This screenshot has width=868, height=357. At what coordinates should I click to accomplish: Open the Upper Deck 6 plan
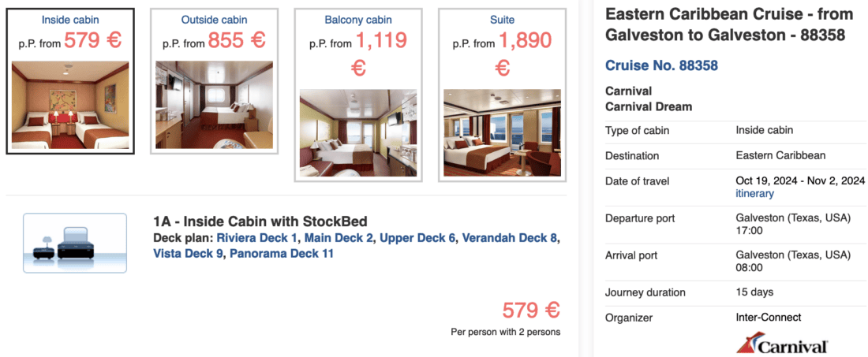coord(417,238)
